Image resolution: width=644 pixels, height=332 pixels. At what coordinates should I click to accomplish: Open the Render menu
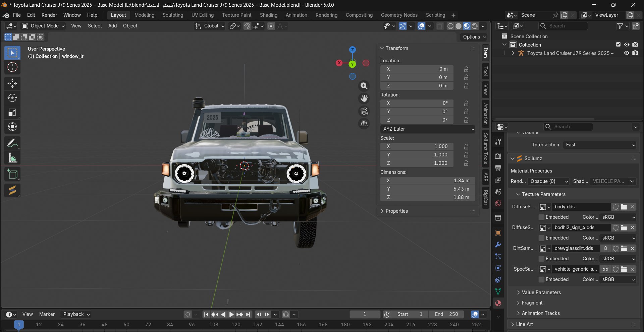(x=49, y=15)
